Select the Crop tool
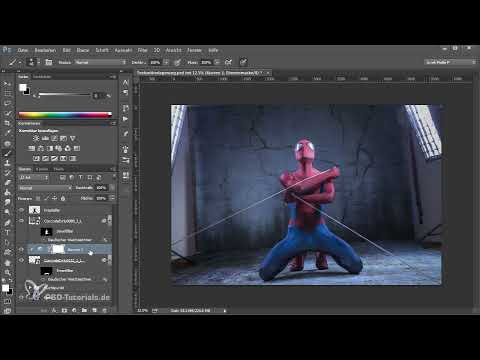The width and height of the screenshot is (480, 360). pos(7,123)
